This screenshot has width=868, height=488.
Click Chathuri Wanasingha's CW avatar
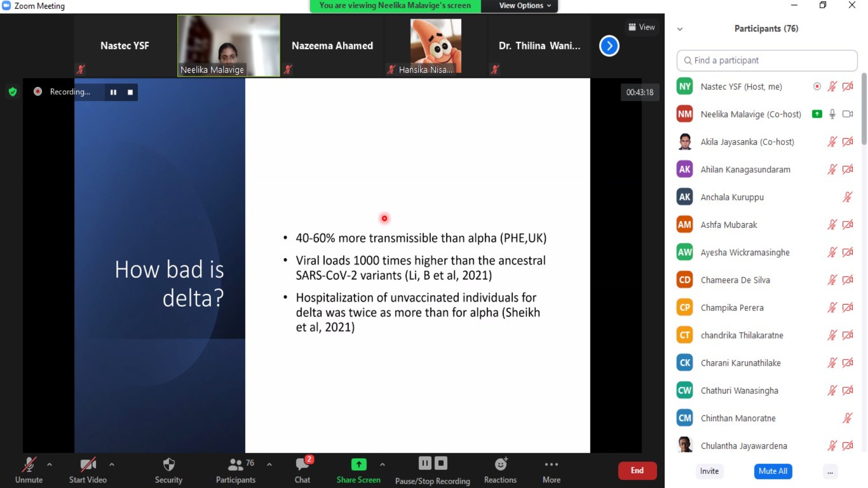tap(684, 390)
